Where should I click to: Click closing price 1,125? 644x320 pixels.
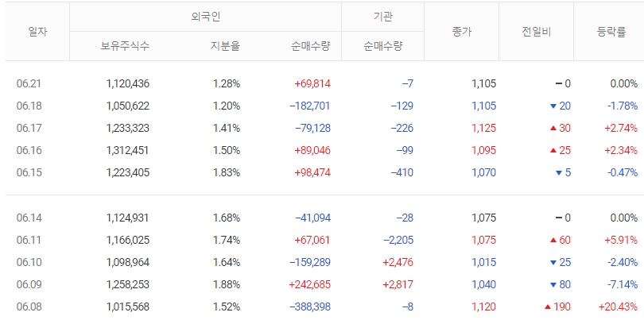[484, 129]
